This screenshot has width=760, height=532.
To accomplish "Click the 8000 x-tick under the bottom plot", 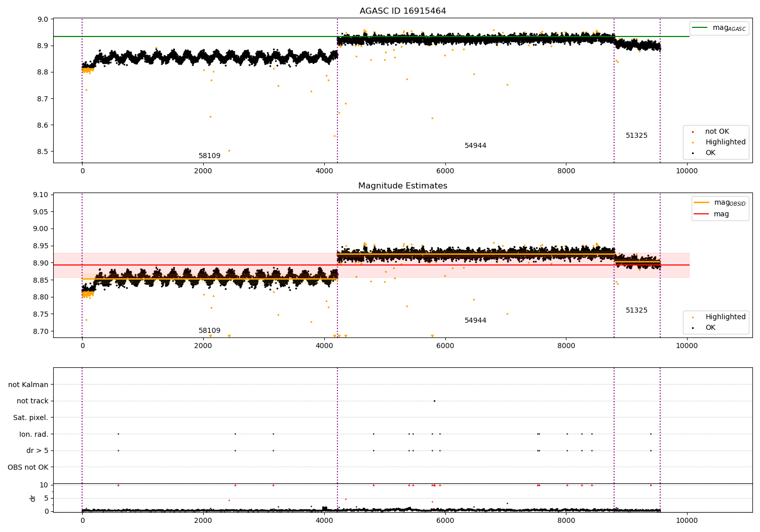I will [566, 521].
